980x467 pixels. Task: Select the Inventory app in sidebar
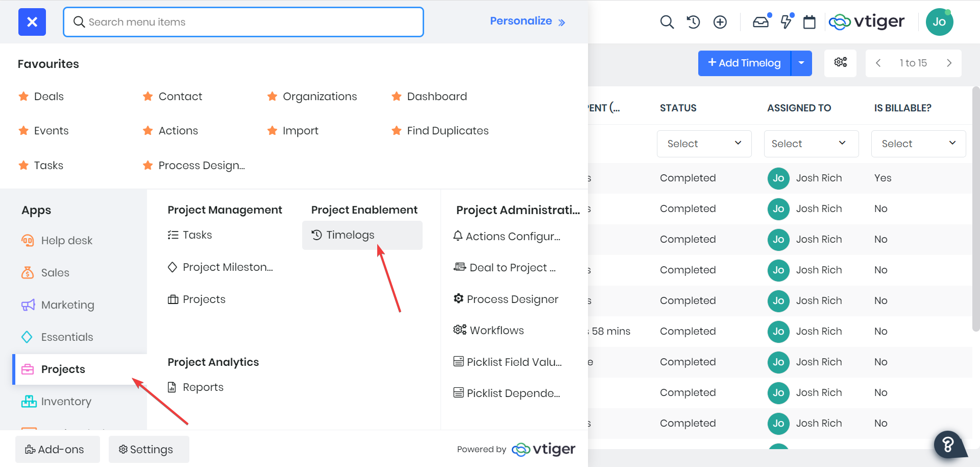pos(66,402)
